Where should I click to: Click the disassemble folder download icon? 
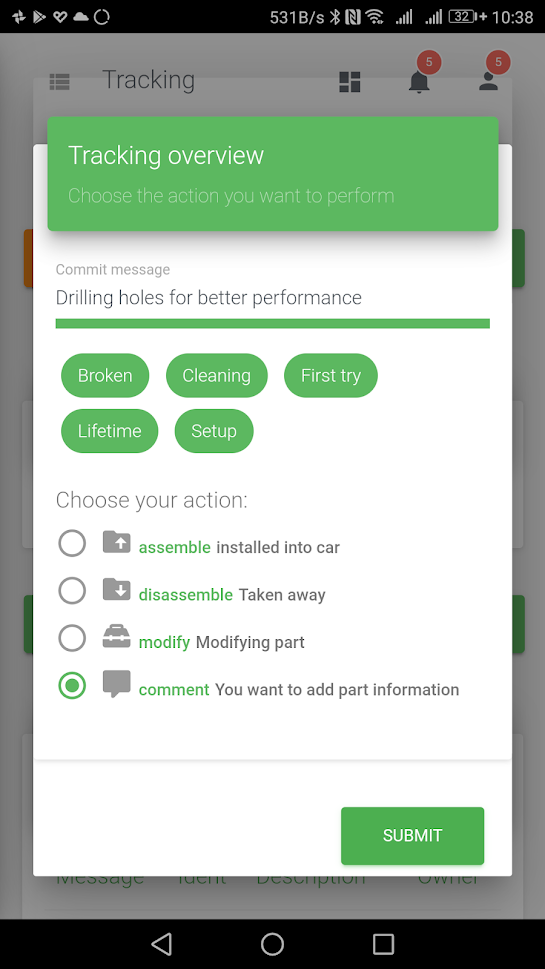(116, 590)
